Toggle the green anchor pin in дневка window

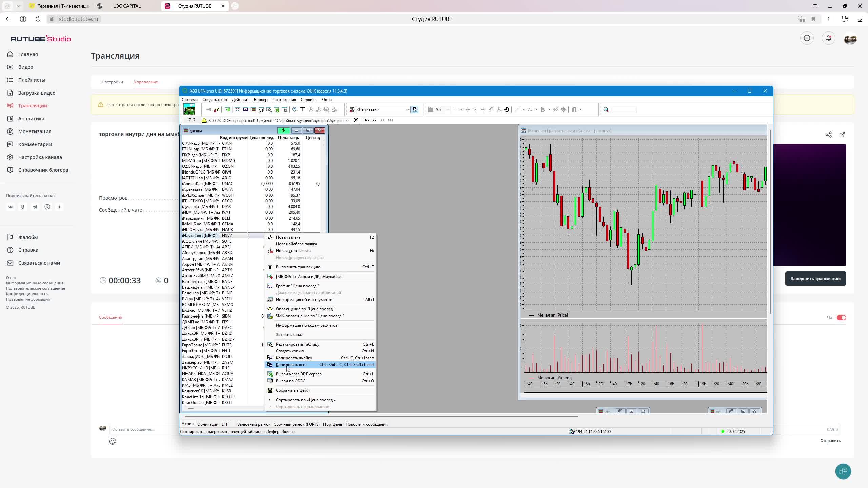click(x=283, y=130)
